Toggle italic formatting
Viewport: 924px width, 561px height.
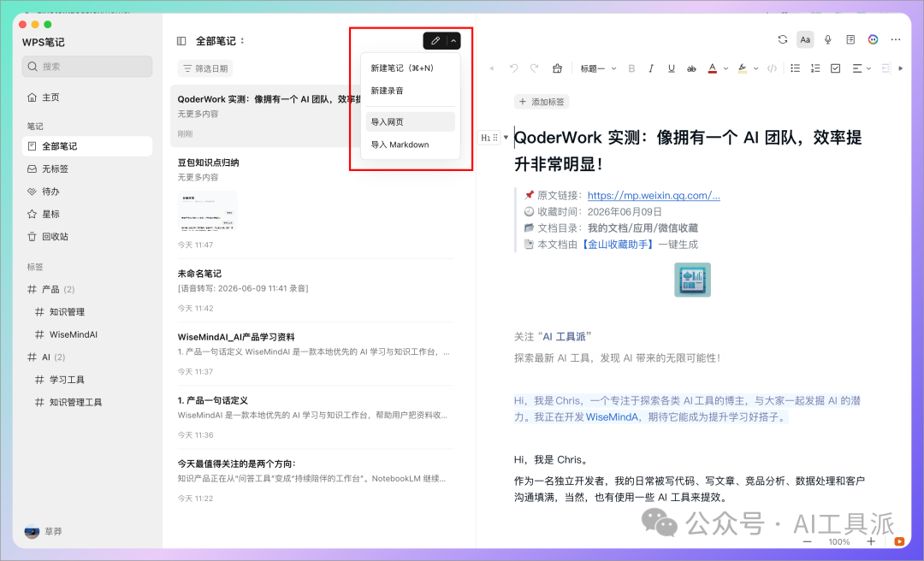(651, 68)
